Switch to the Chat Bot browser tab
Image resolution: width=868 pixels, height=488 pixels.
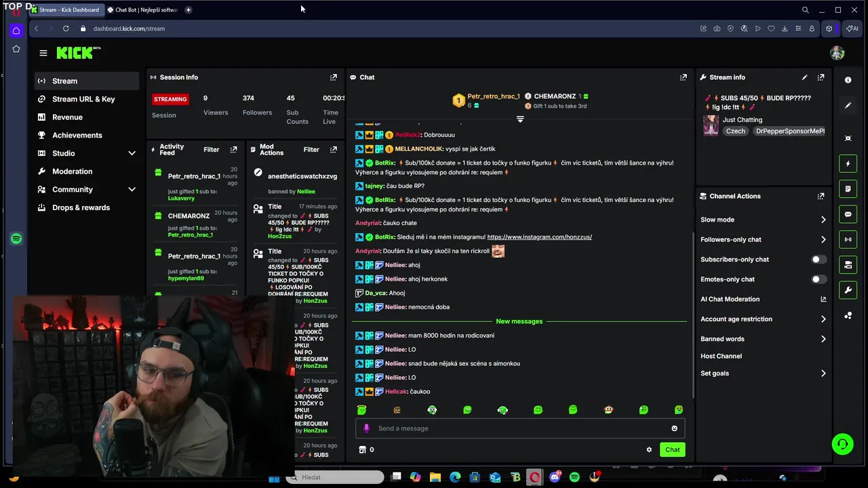click(x=142, y=9)
